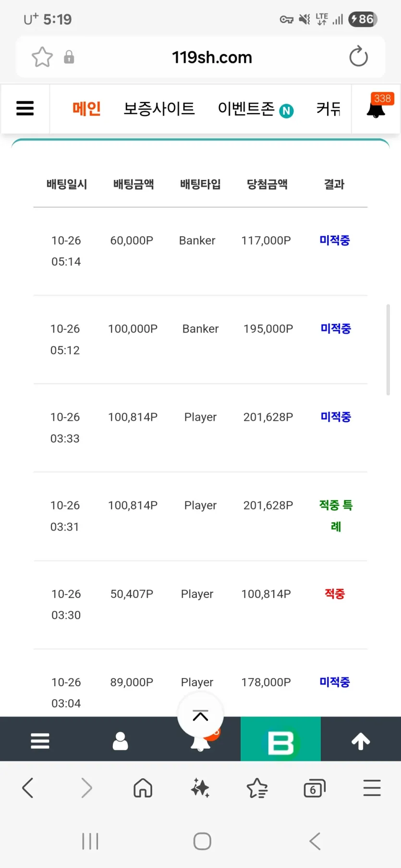The height and width of the screenshot is (868, 401).
Task: Open the browser AI sparkle feature
Action: tap(200, 788)
